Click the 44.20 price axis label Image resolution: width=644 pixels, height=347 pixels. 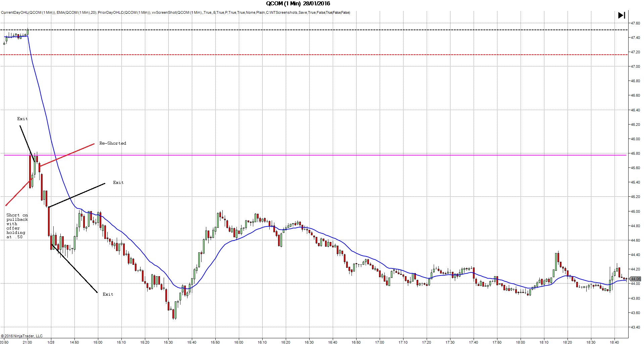pos(635,269)
